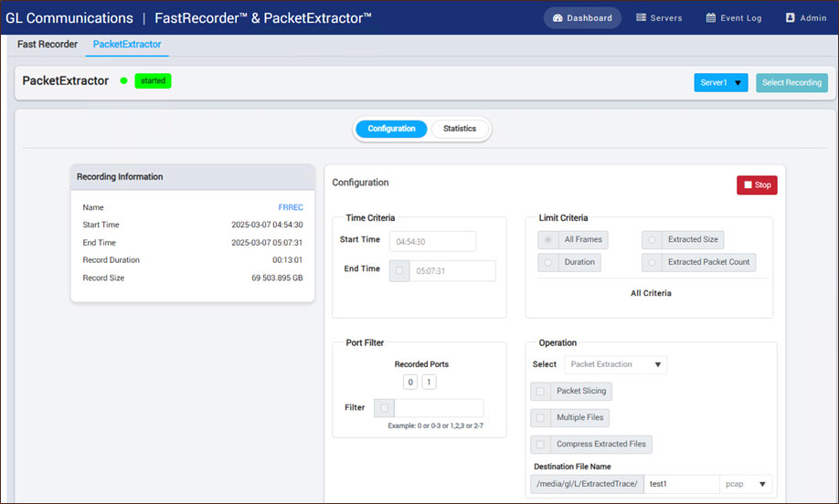Viewport: 839px width, 504px height.
Task: Open the Servers nav item
Action: coord(659,17)
